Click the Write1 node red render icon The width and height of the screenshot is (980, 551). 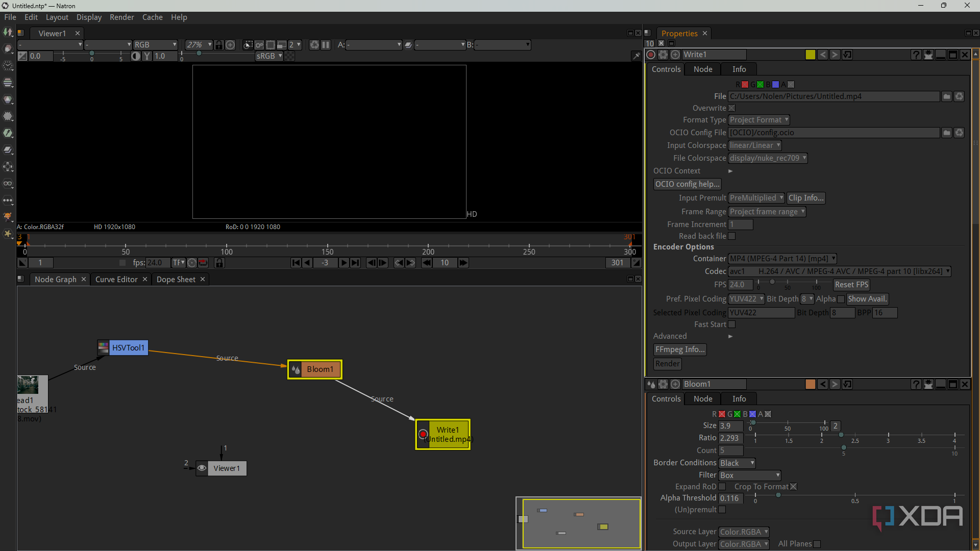pyautogui.click(x=423, y=435)
